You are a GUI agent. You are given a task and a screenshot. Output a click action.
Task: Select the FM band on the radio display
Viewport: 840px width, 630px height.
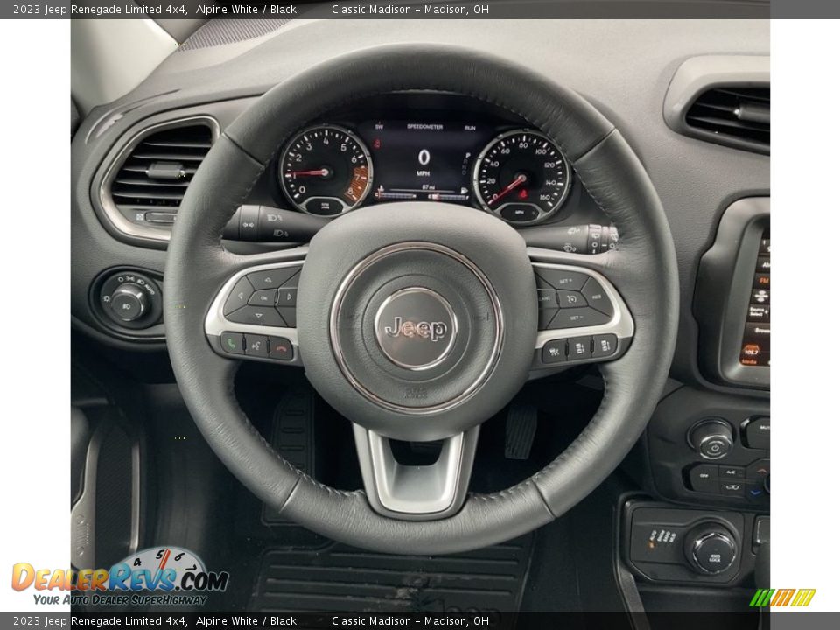point(762,278)
